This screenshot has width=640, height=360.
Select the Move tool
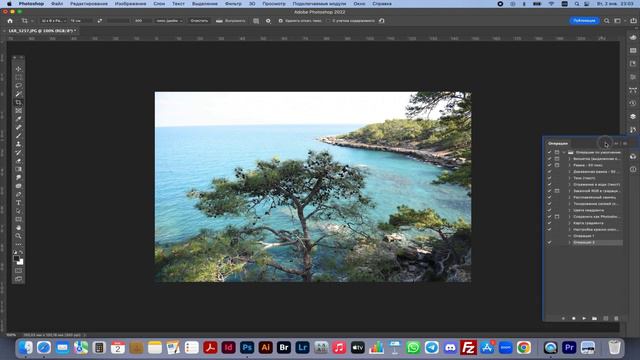(x=18, y=69)
